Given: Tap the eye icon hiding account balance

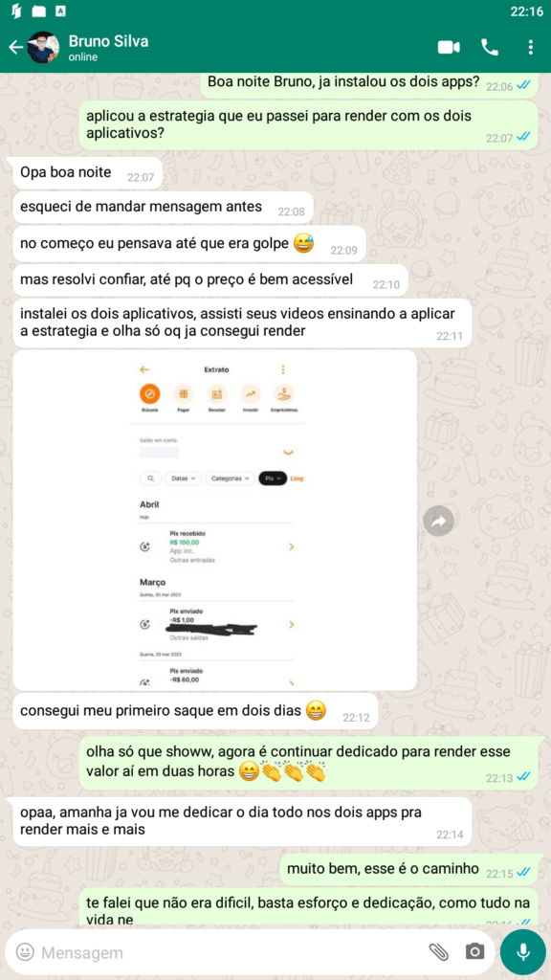Looking at the screenshot, I should (288, 453).
